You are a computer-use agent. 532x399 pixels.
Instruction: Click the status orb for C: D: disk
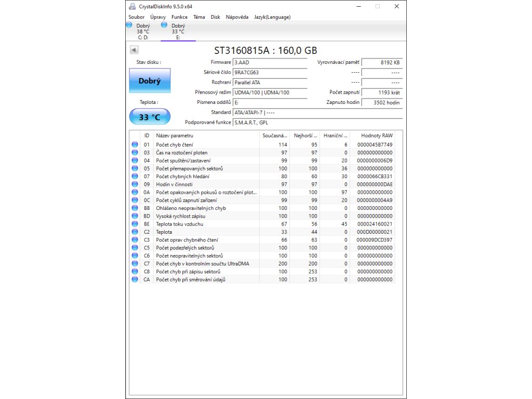(x=129, y=24)
